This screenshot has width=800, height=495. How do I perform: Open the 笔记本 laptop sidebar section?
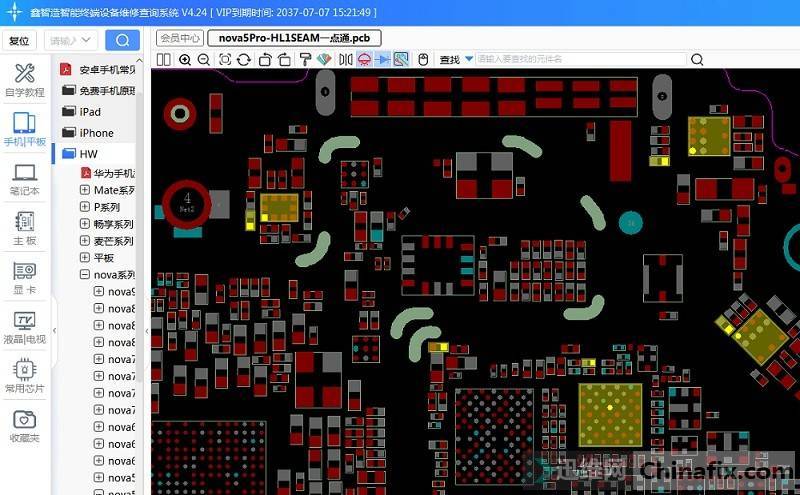pos(25,179)
